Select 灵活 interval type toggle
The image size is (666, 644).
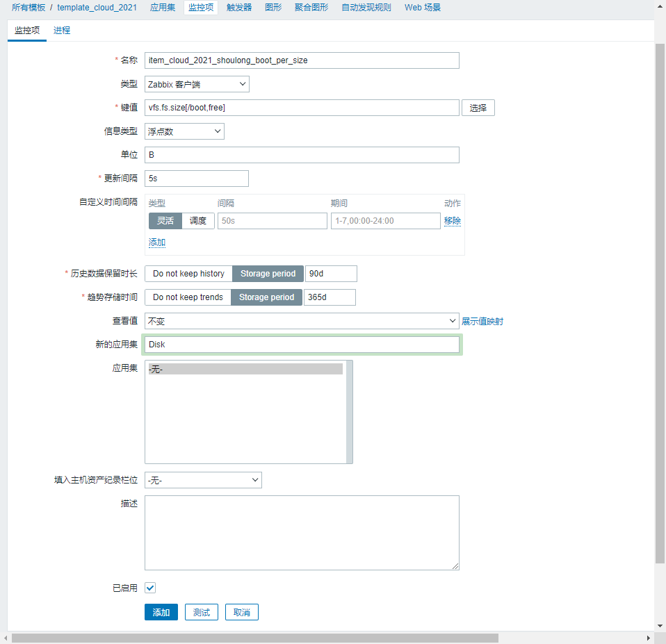click(165, 221)
